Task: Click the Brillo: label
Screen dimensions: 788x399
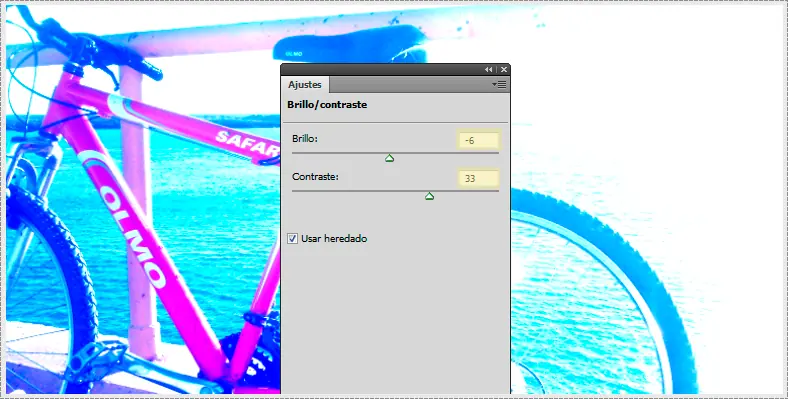Action: click(x=305, y=138)
